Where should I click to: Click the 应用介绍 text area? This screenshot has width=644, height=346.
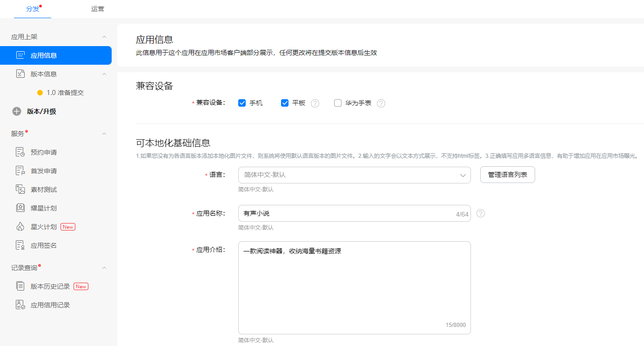(355, 288)
